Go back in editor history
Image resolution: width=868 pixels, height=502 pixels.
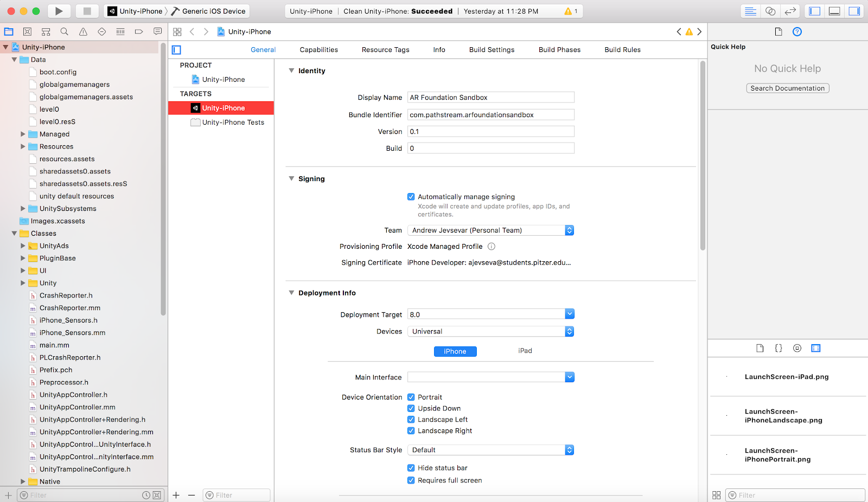192,32
